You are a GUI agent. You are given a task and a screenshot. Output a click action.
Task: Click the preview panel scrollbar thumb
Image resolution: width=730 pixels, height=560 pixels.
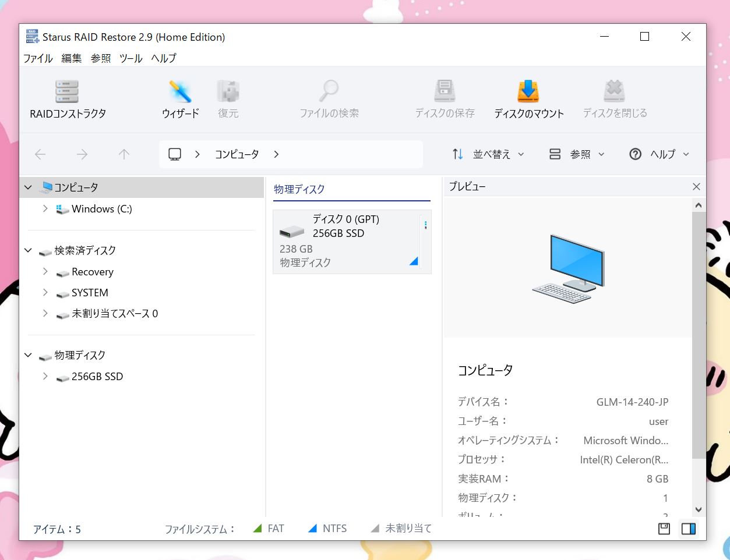tap(699, 336)
